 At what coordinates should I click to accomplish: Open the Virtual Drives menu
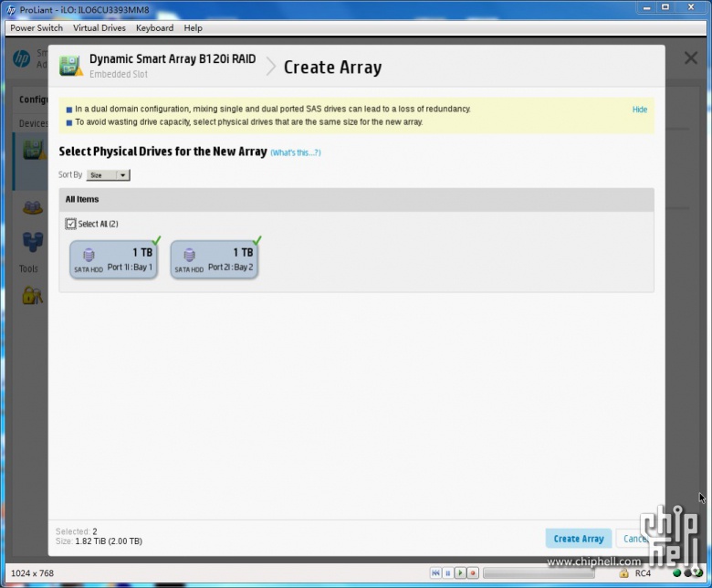99,27
